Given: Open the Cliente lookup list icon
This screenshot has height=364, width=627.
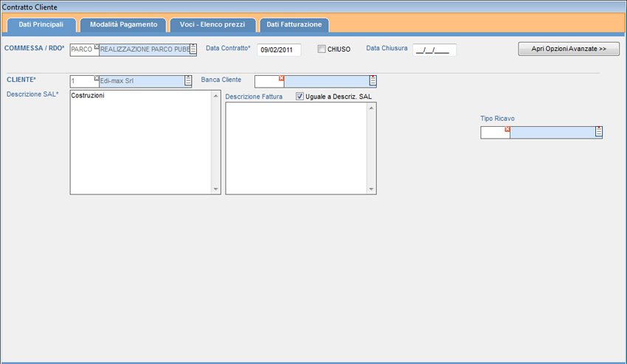Looking at the screenshot, I should (188, 81).
